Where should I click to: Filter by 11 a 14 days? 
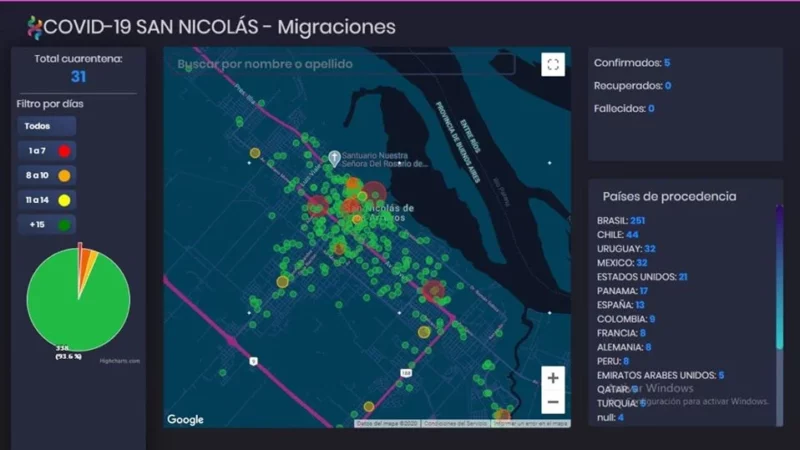pyautogui.click(x=46, y=200)
